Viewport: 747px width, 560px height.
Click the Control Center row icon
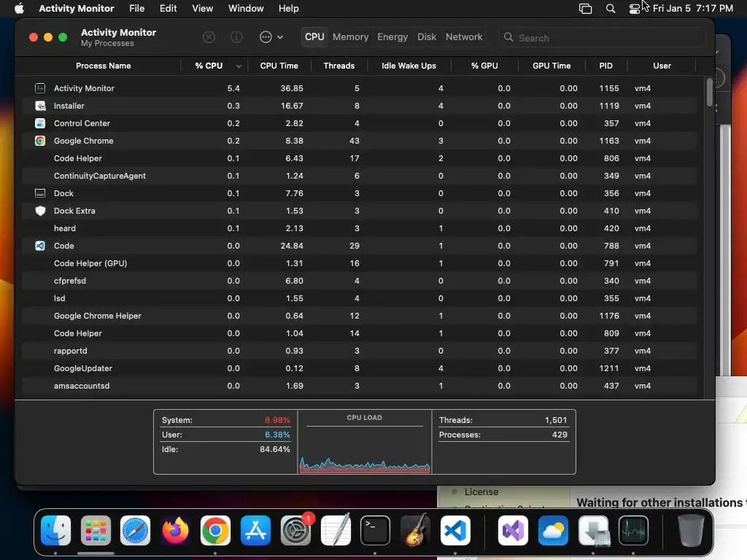point(40,123)
